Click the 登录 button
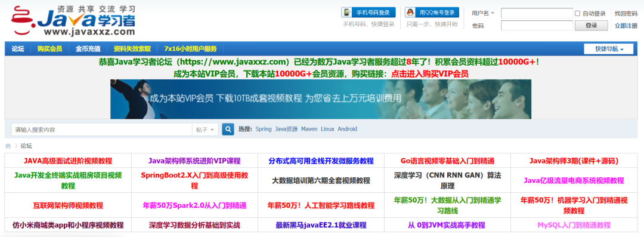644x237 pixels. coord(591,26)
